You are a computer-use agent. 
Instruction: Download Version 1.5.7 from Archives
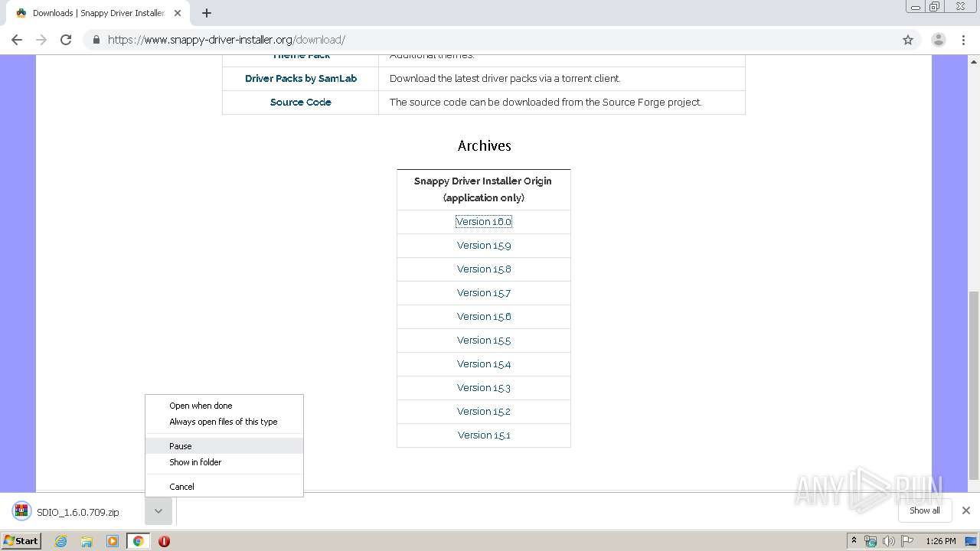(x=484, y=292)
